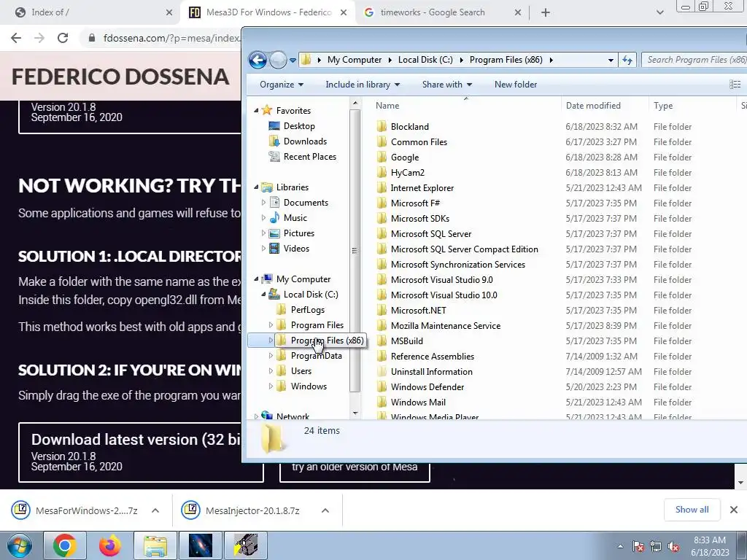Click the Search Program Files (x86) field
This screenshot has width=747, height=560.
coord(694,60)
